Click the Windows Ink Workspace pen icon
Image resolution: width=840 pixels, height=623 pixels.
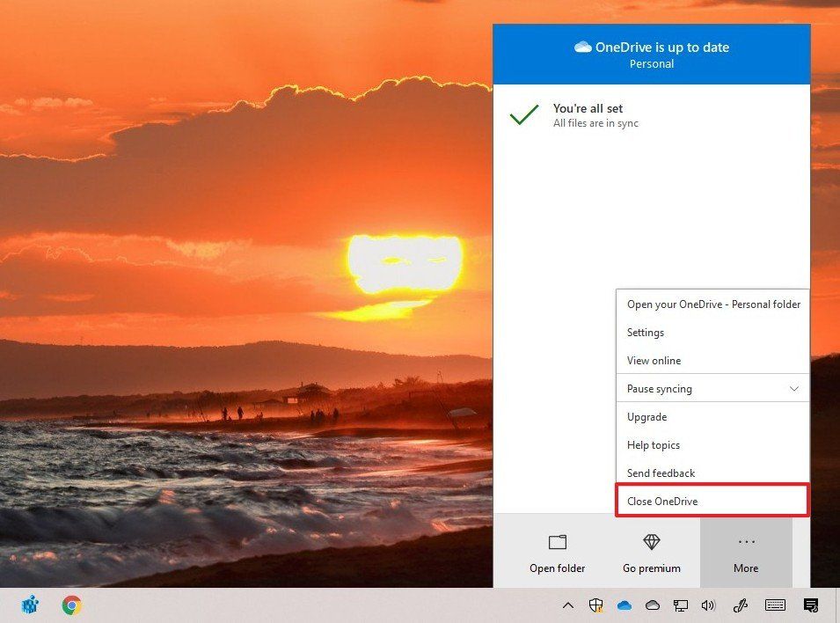[741, 605]
